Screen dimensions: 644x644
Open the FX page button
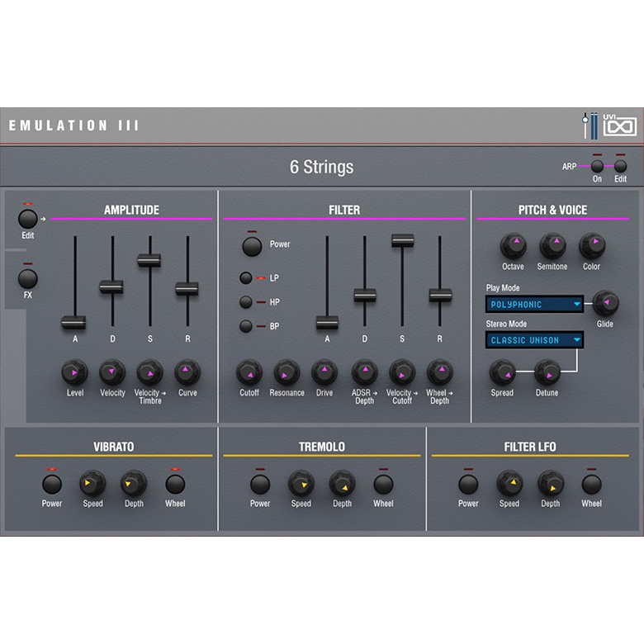[x=27, y=279]
